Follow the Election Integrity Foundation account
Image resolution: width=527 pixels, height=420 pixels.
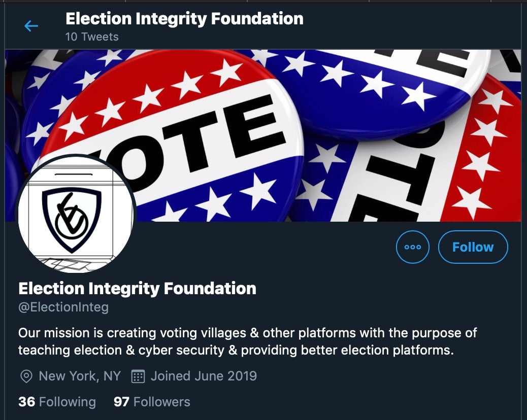[473, 247]
